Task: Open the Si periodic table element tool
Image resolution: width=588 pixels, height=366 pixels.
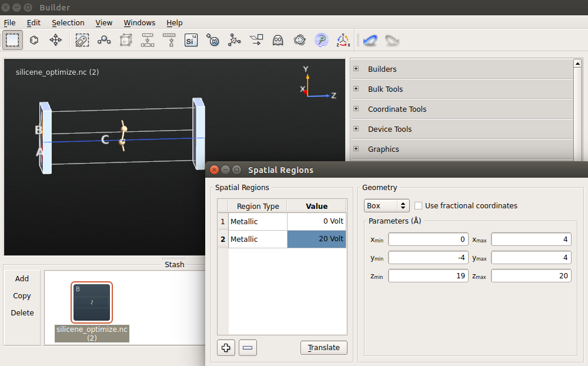Action: (x=191, y=40)
